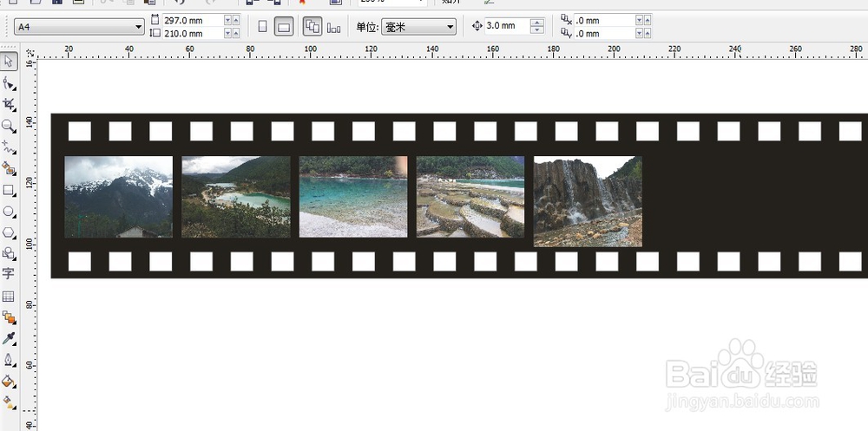Select the Smart Fill tool

click(x=9, y=168)
